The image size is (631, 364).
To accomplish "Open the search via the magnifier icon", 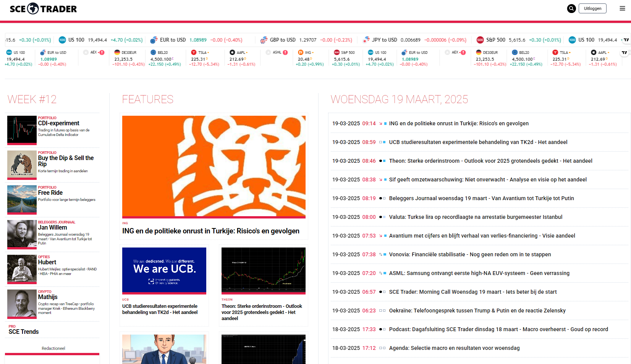I will (571, 8).
